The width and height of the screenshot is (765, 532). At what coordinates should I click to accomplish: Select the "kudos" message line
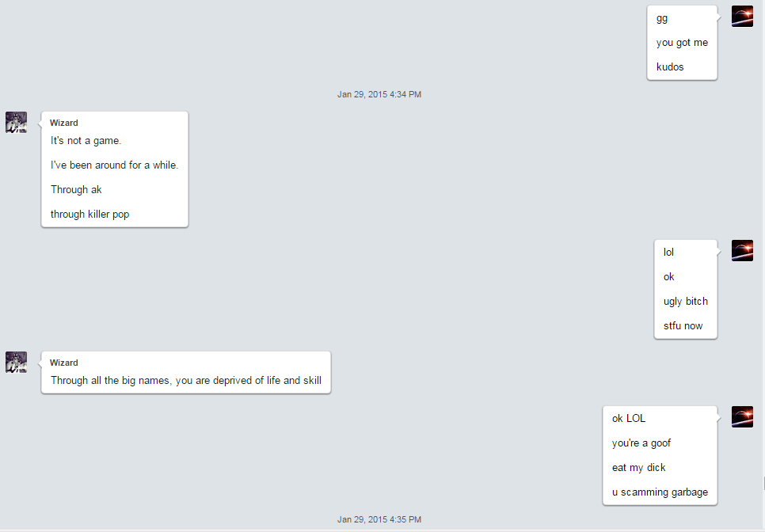(x=670, y=66)
